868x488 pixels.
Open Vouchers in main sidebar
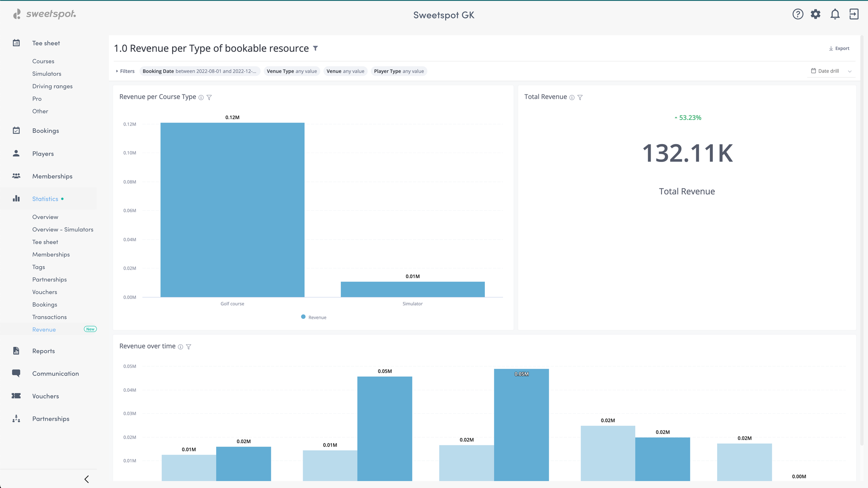point(45,396)
